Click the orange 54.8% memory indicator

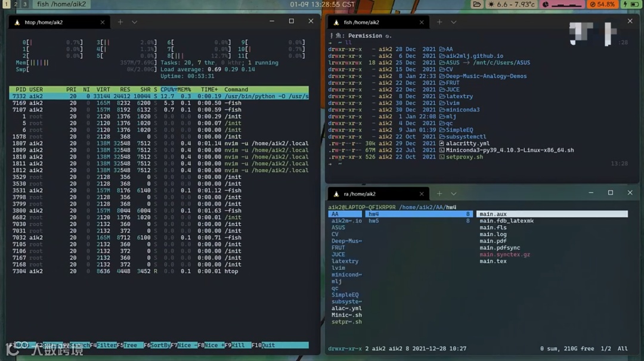coord(602,5)
